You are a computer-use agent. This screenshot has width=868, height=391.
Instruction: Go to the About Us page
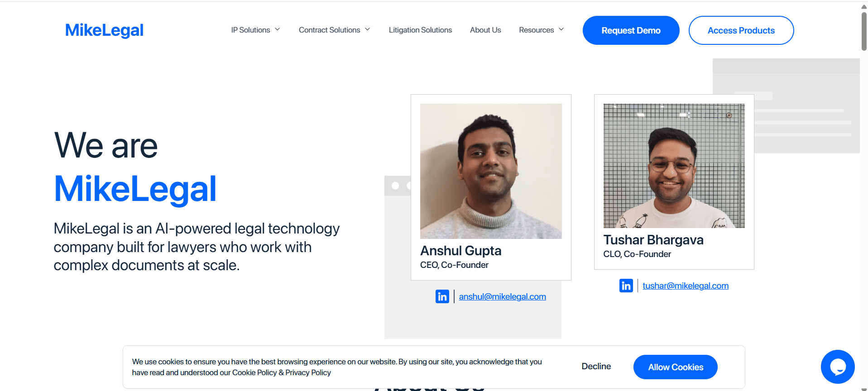click(485, 30)
